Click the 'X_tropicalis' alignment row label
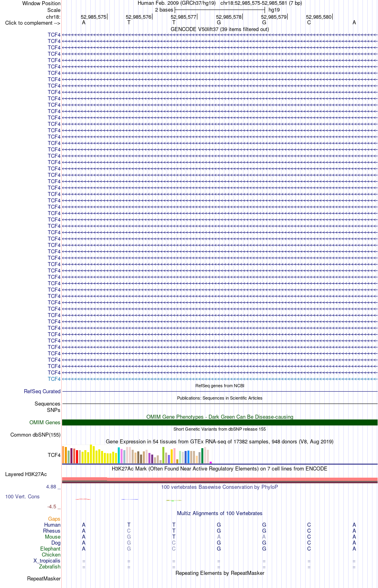 (47, 561)
